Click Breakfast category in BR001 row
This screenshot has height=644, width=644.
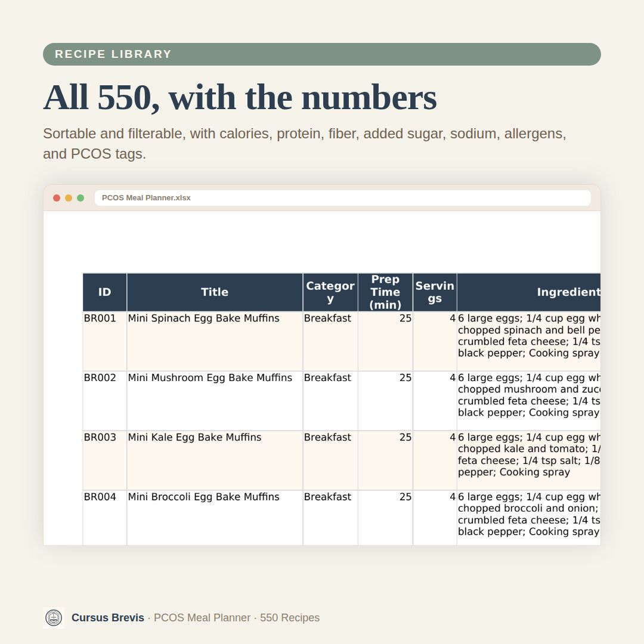point(330,341)
